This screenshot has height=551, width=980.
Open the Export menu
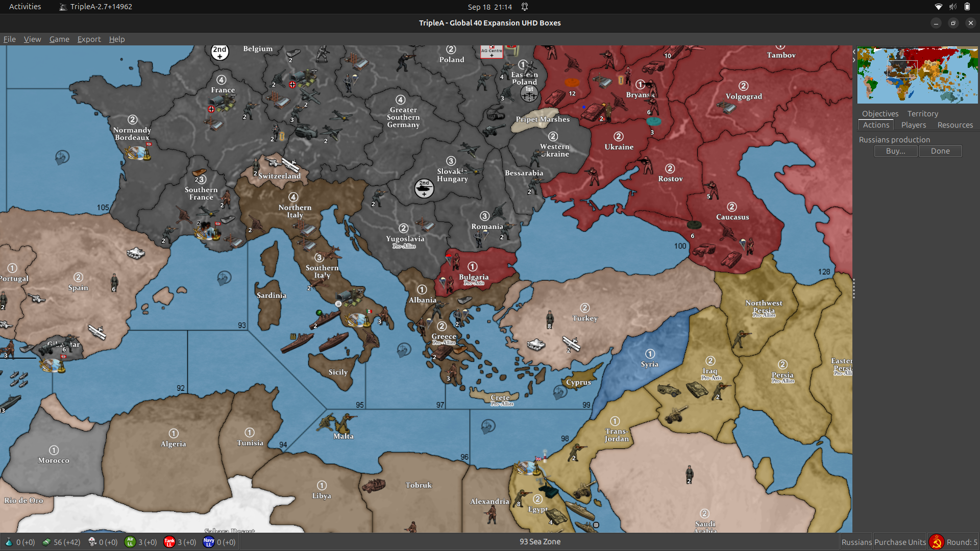coord(89,39)
